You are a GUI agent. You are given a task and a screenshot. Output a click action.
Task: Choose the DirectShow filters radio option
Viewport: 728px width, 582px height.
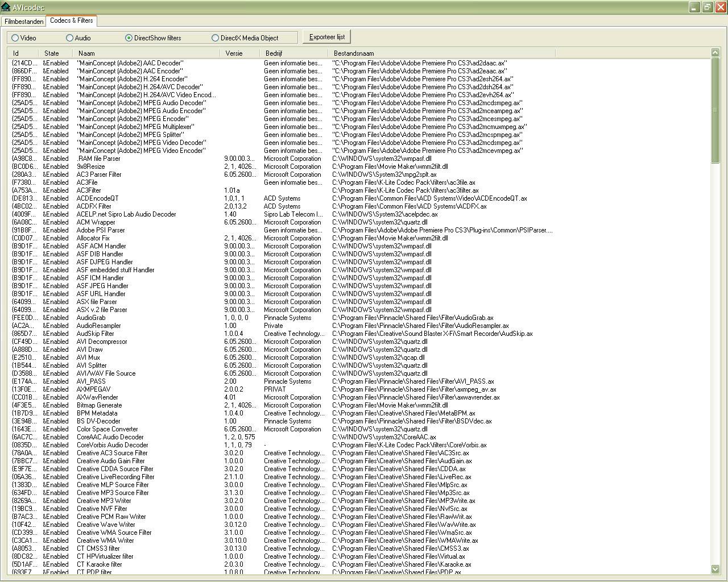pos(152,38)
